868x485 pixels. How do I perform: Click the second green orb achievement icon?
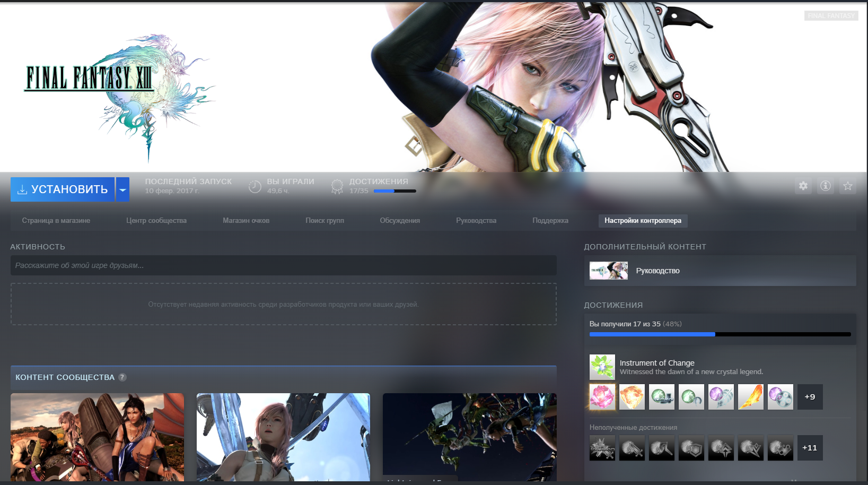coord(691,397)
